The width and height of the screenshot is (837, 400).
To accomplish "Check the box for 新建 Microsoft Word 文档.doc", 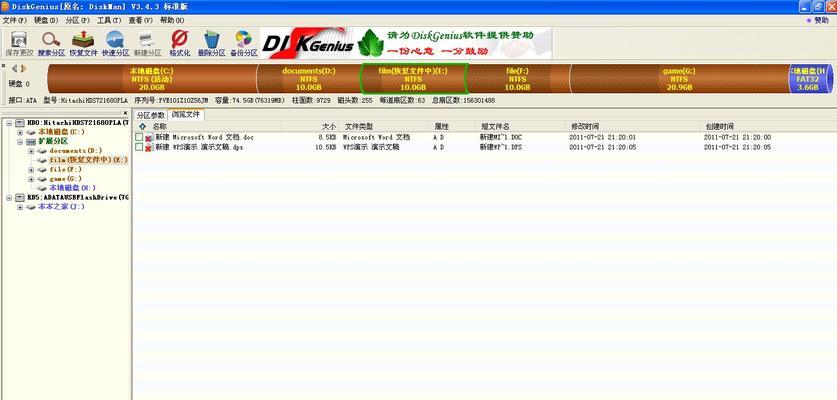I will pos(139,137).
